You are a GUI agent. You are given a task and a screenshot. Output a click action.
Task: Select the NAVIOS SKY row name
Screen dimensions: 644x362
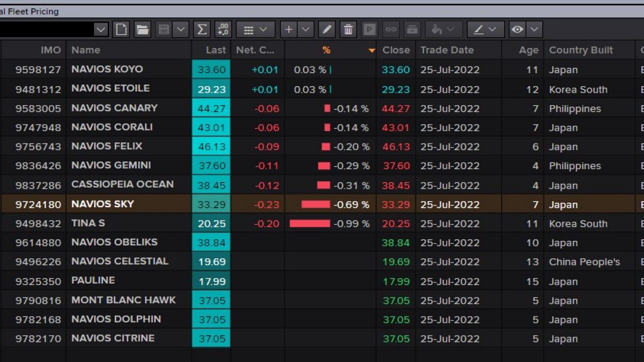pyautogui.click(x=103, y=204)
